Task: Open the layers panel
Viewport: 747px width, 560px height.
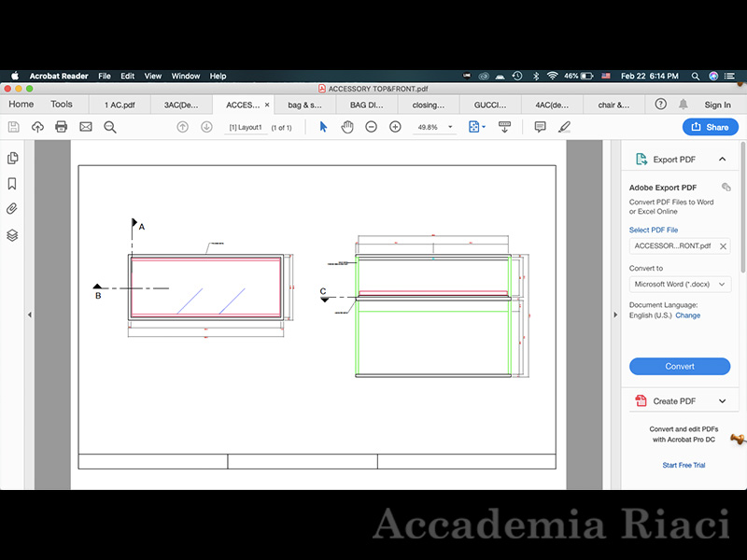Action: 12,235
